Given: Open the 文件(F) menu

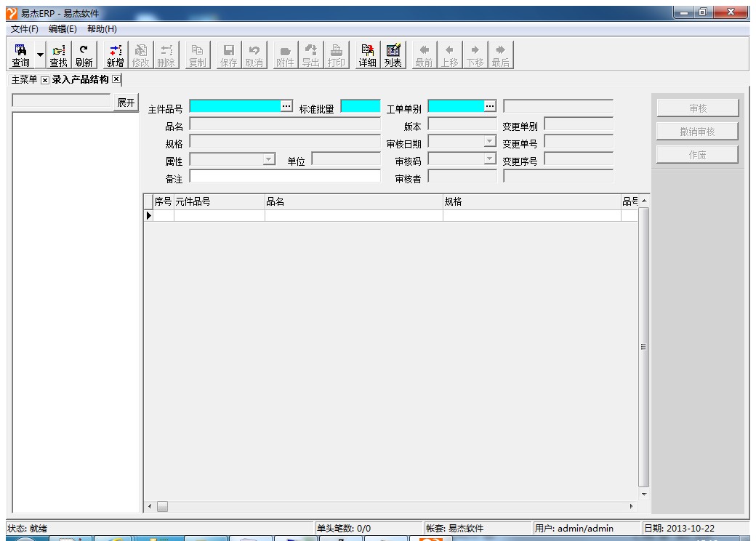Looking at the screenshot, I should point(24,29).
